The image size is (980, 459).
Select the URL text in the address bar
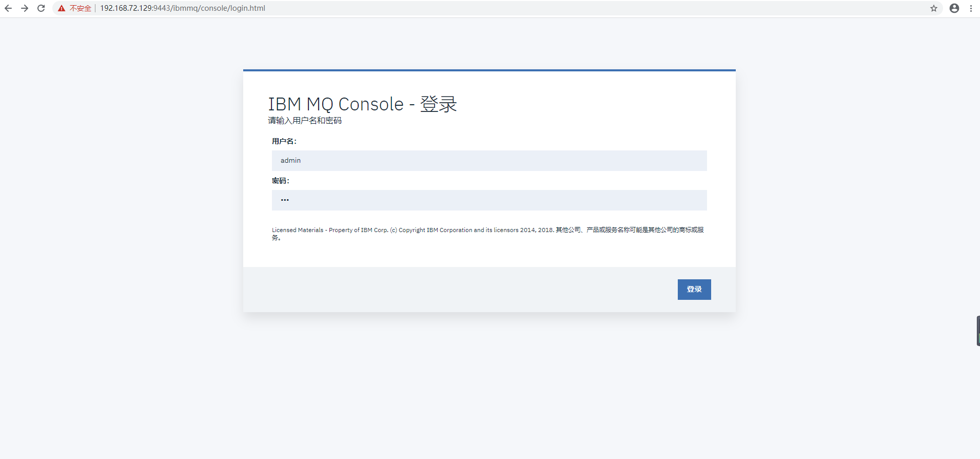pos(183,8)
